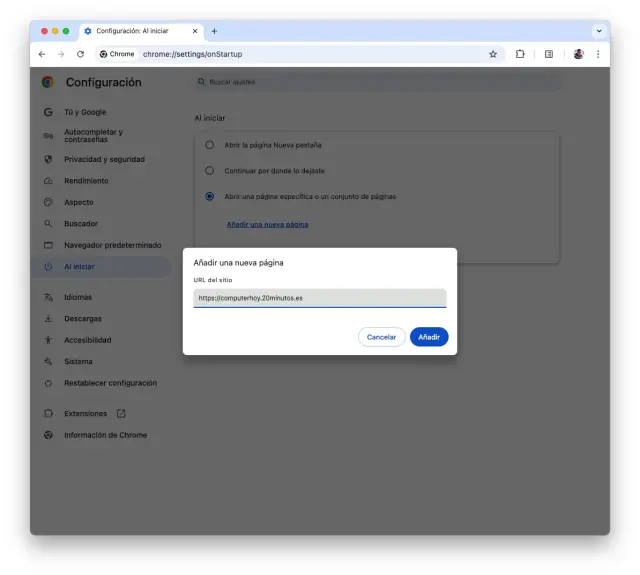Expand the tab search dropdown arrow
Image resolution: width=640 pixels, height=575 pixels.
(598, 31)
